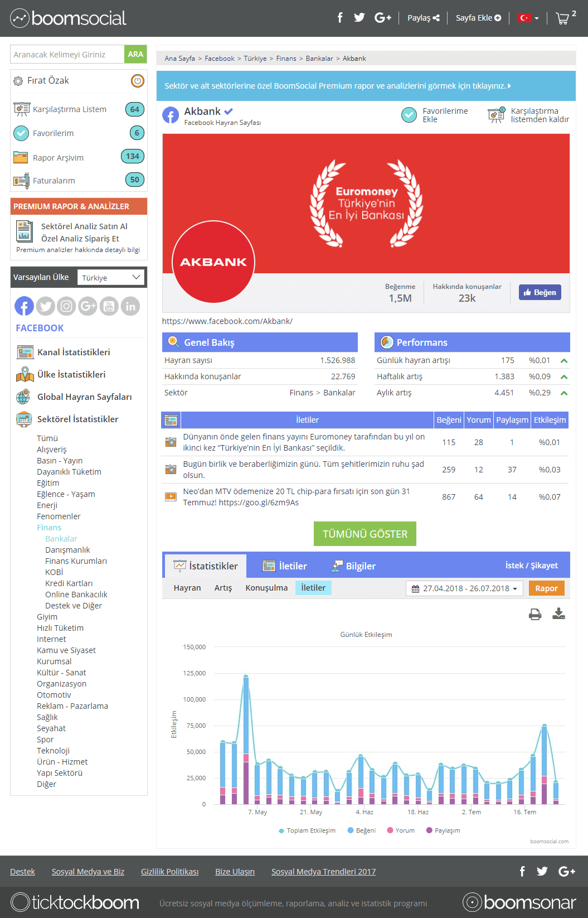Print the chart using the printer icon

(x=535, y=614)
